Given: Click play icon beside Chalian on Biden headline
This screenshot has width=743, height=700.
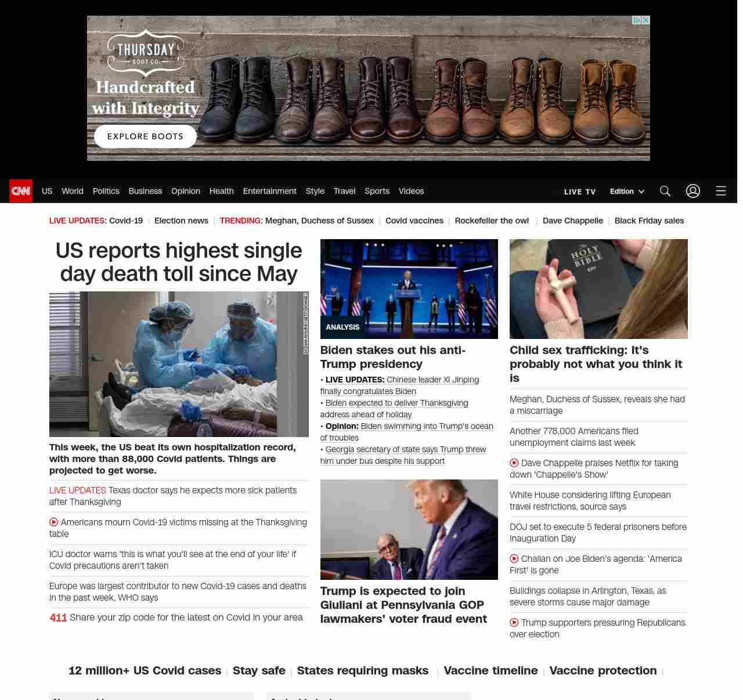Looking at the screenshot, I should pyautogui.click(x=514, y=559).
